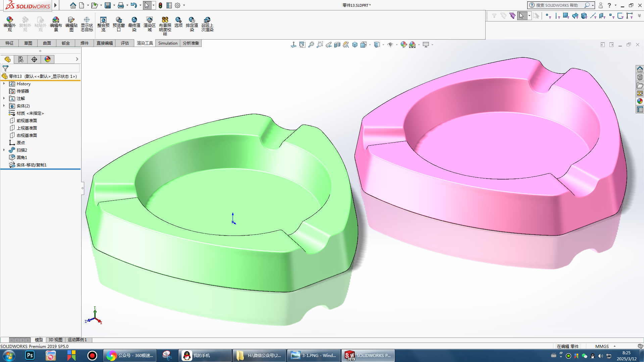Switch to 运动算例1 motion study tab
This screenshot has height=362, width=644.
(x=77, y=340)
